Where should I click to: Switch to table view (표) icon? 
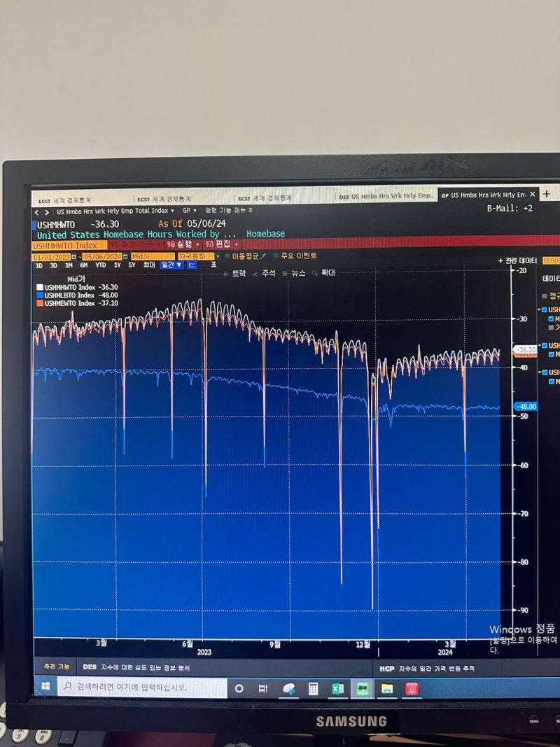point(213,265)
